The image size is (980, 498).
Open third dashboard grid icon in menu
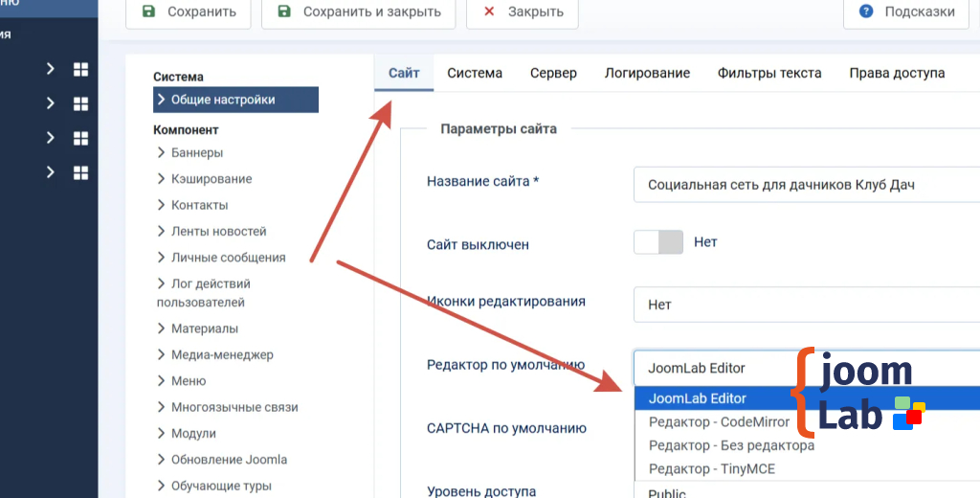coord(80,138)
